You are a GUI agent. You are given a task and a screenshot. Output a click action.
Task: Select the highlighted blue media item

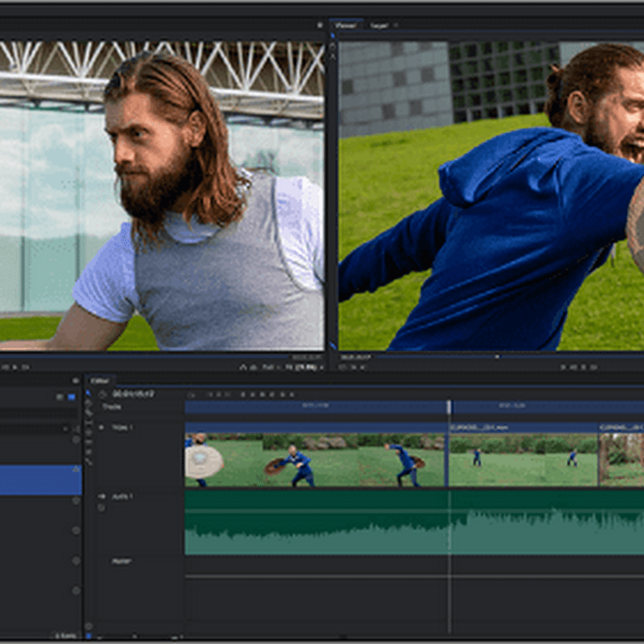[x=40, y=480]
